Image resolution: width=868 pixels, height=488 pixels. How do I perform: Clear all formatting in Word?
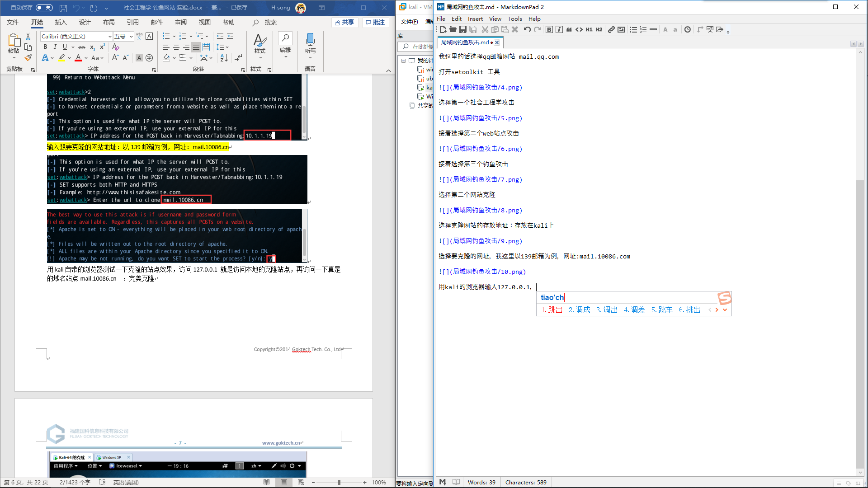point(116,47)
